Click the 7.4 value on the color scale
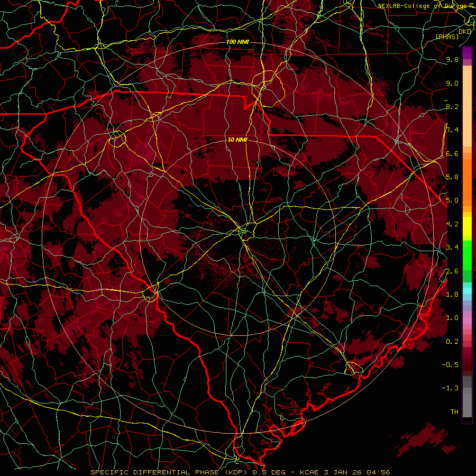 click(x=452, y=130)
